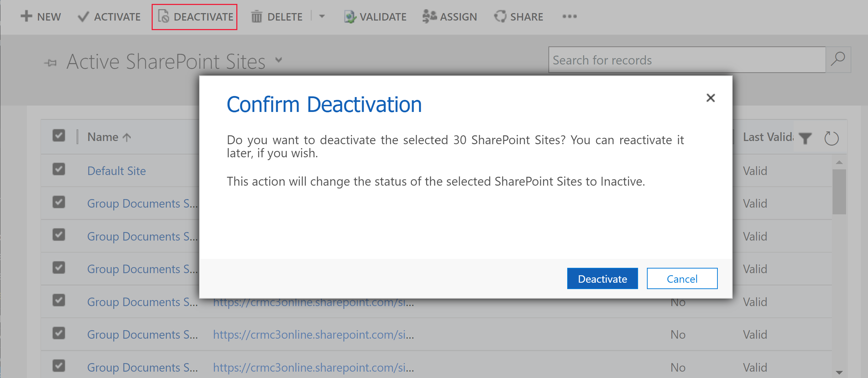The height and width of the screenshot is (378, 868).
Task: Open more commands with the ellipsis icon
Action: click(569, 16)
